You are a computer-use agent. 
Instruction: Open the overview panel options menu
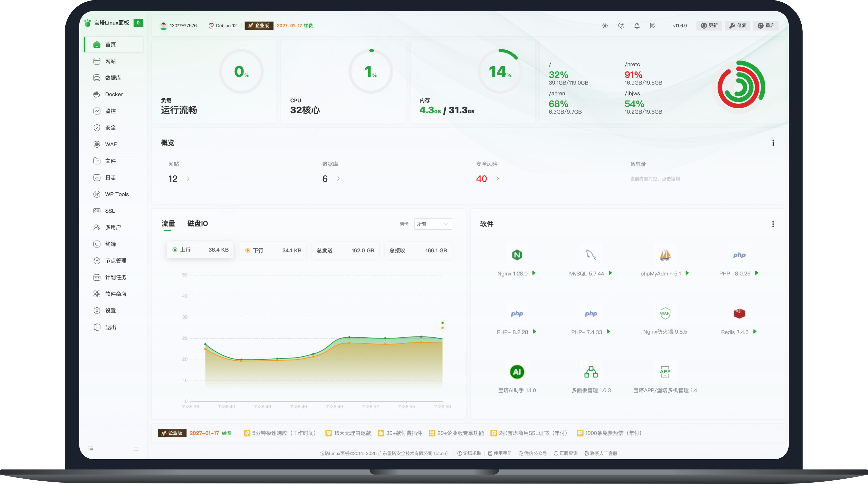pyautogui.click(x=773, y=142)
